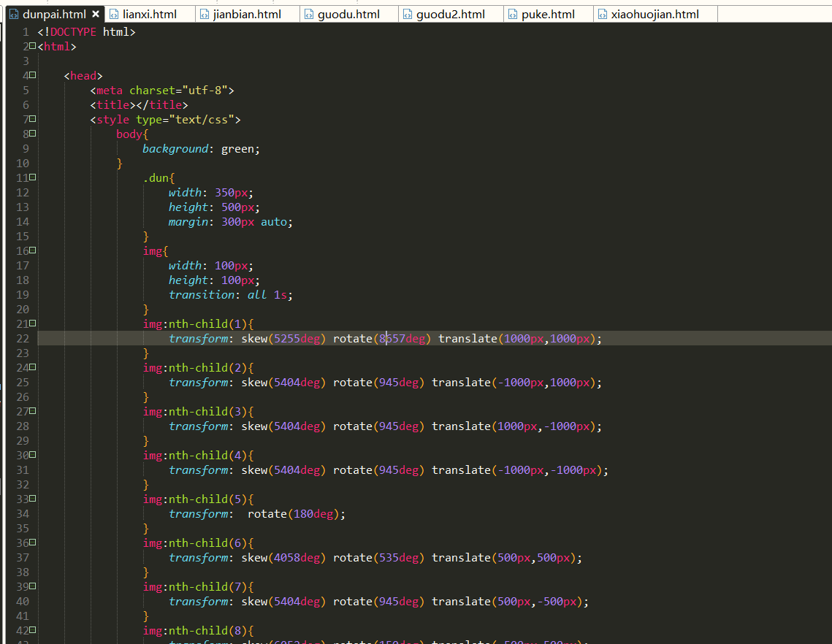Click the '.dun' selector on line 11
Image resolution: width=832 pixels, height=644 pixels.
[156, 177]
